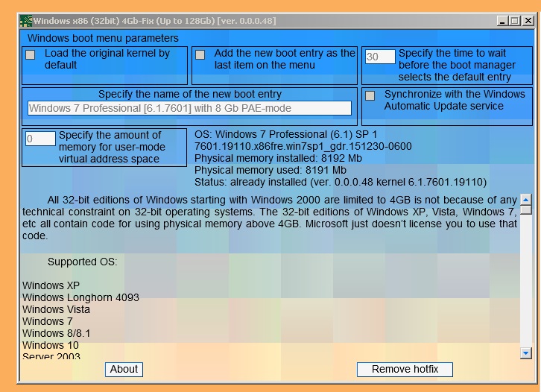Click the Remove hotfix button
This screenshot has width=541, height=392.
(x=405, y=370)
